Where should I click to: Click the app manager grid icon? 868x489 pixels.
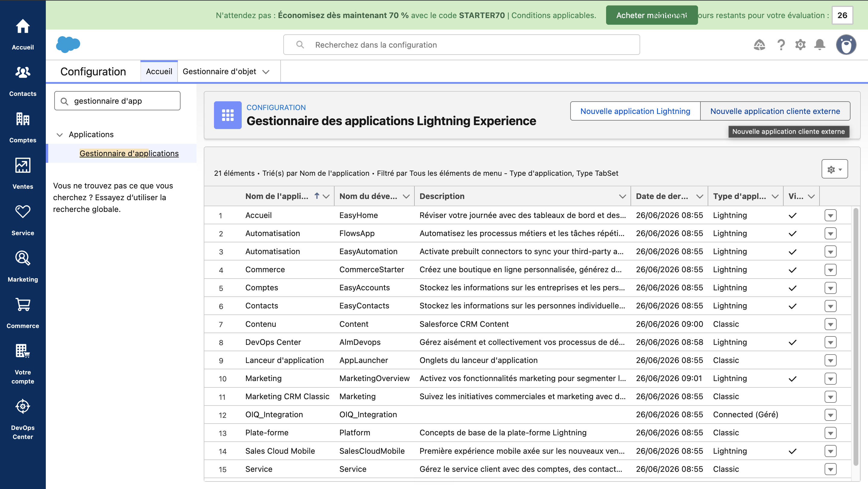click(228, 115)
